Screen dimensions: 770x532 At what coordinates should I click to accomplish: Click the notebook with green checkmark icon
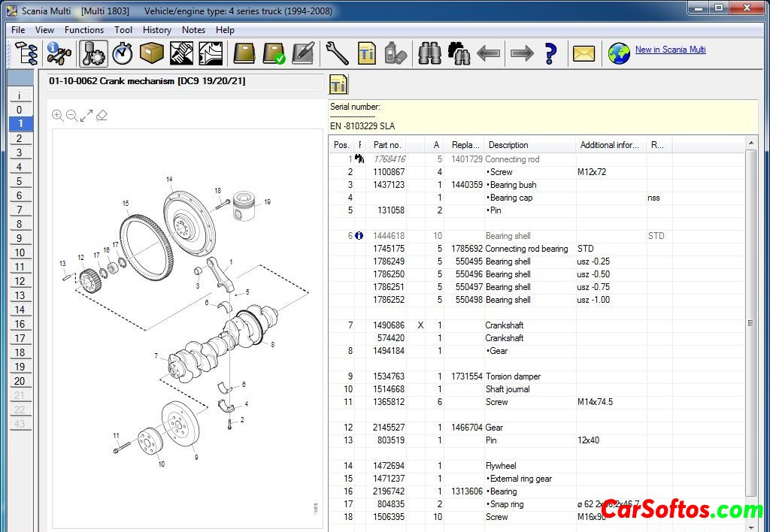(273, 53)
